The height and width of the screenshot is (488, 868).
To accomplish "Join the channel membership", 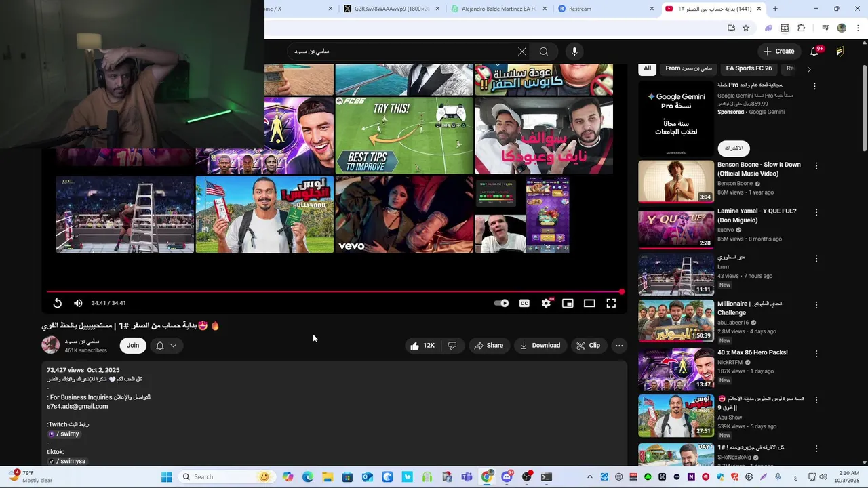I will pos(133,346).
